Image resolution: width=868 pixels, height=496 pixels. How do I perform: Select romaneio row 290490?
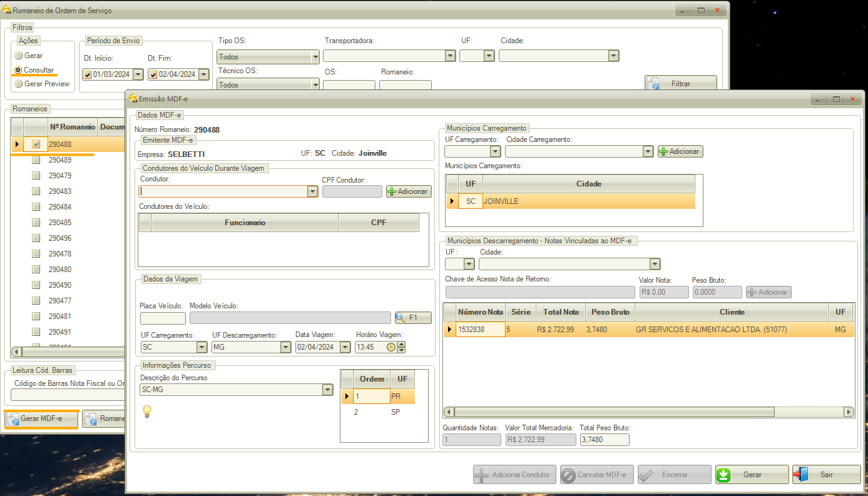click(x=68, y=285)
